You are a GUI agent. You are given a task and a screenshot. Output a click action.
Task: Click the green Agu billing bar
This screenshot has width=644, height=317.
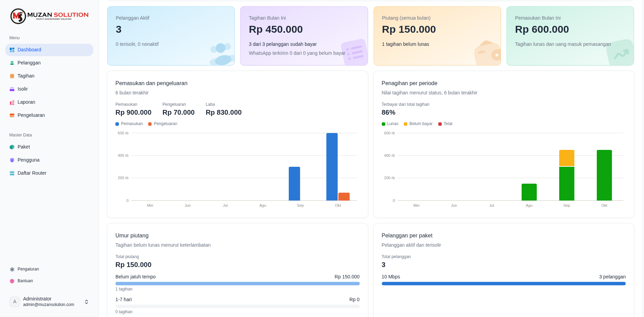[529, 192]
